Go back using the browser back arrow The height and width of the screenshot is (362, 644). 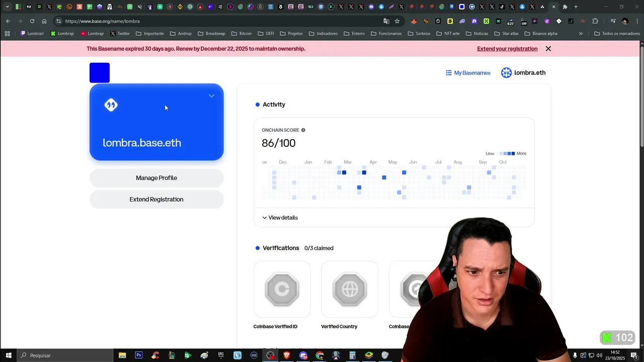coord(8,21)
